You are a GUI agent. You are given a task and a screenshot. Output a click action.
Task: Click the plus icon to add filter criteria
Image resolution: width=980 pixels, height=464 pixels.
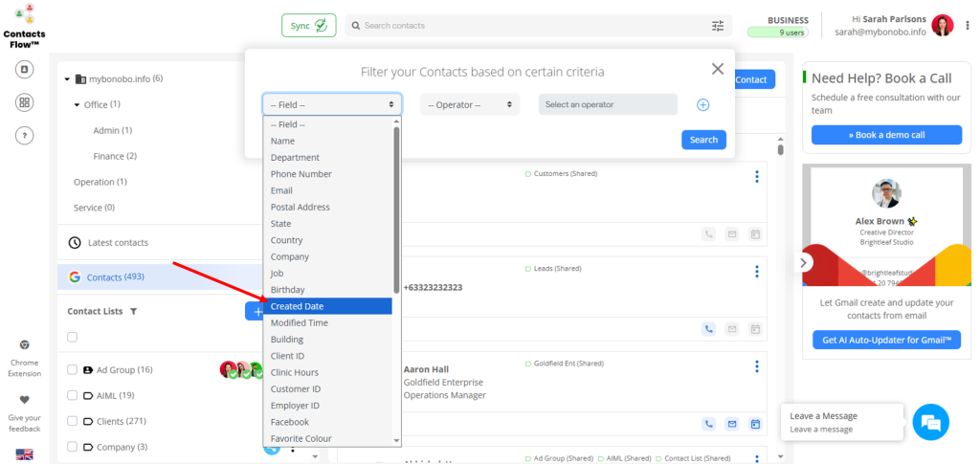(x=702, y=104)
